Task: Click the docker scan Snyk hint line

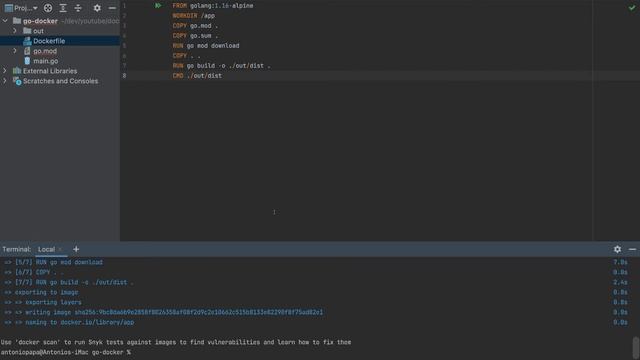Action: 176,342
